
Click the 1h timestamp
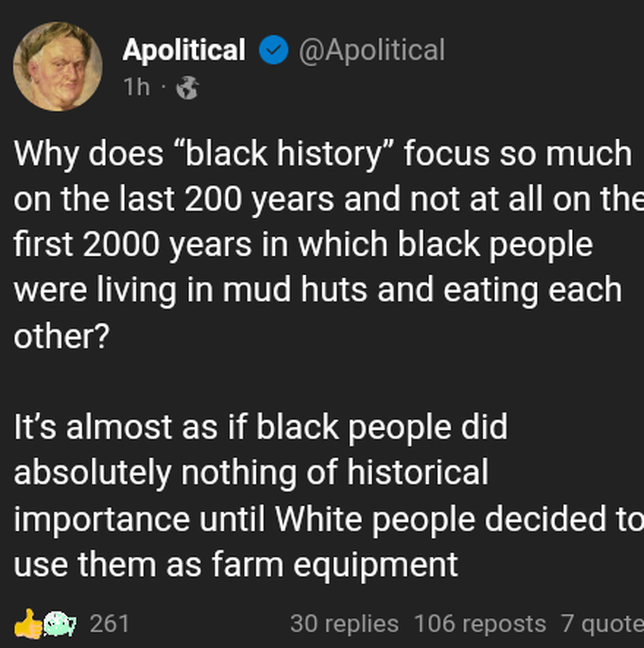click(136, 87)
